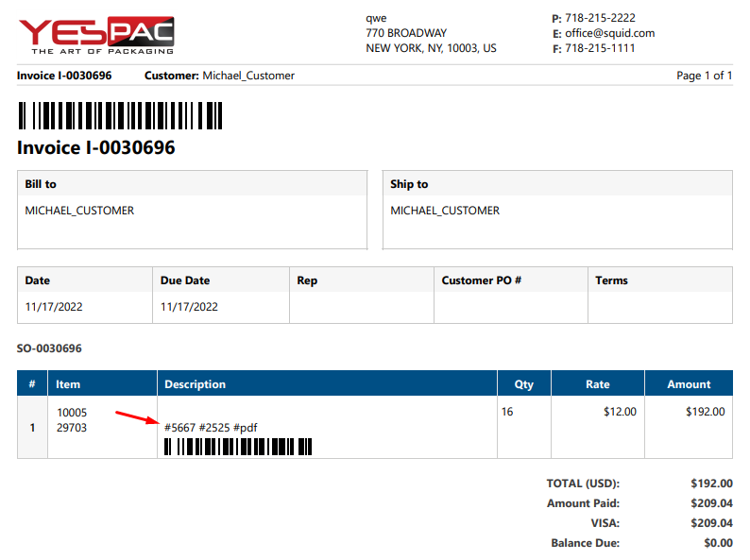Click the Description column header
The height and width of the screenshot is (560, 750).
point(195,384)
